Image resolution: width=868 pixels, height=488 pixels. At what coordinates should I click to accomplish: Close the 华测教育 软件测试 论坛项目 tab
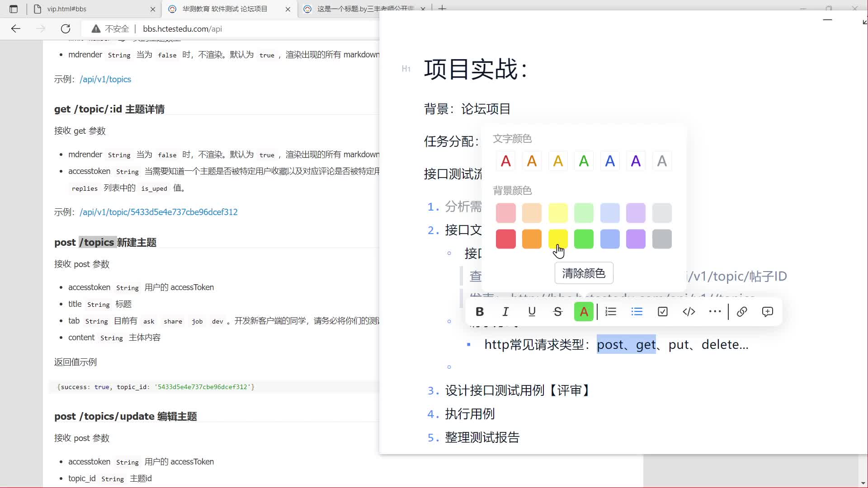288,9
